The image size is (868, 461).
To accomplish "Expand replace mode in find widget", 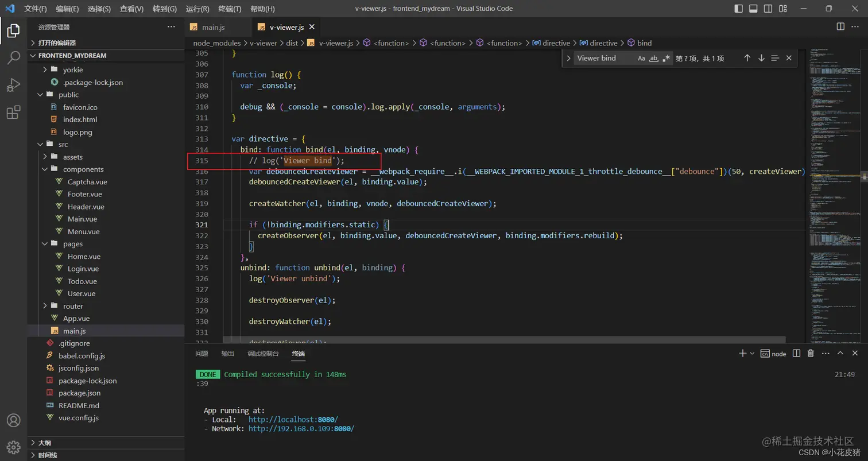I will coord(568,58).
